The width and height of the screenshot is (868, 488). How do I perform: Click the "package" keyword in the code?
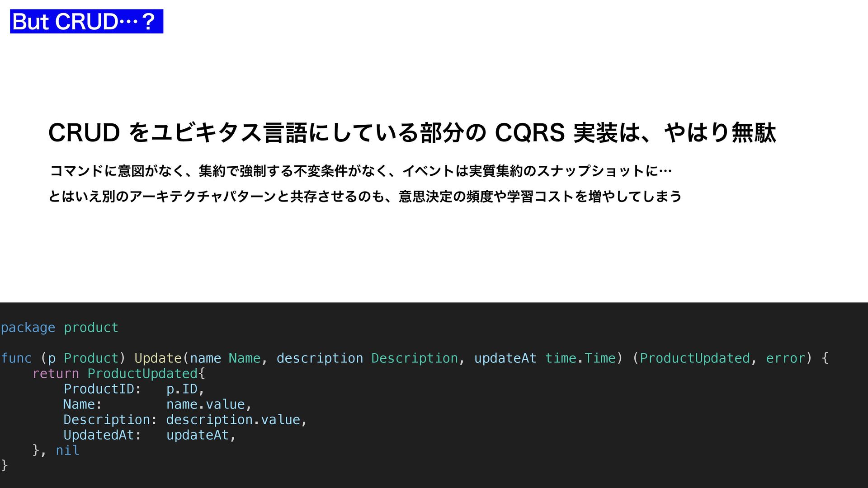(28, 328)
